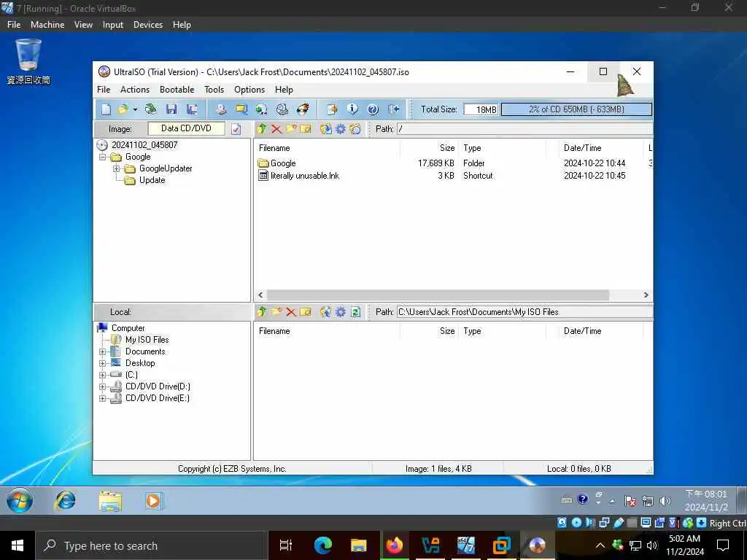Click the Filename column header in Local list
747x560 pixels.
point(327,331)
